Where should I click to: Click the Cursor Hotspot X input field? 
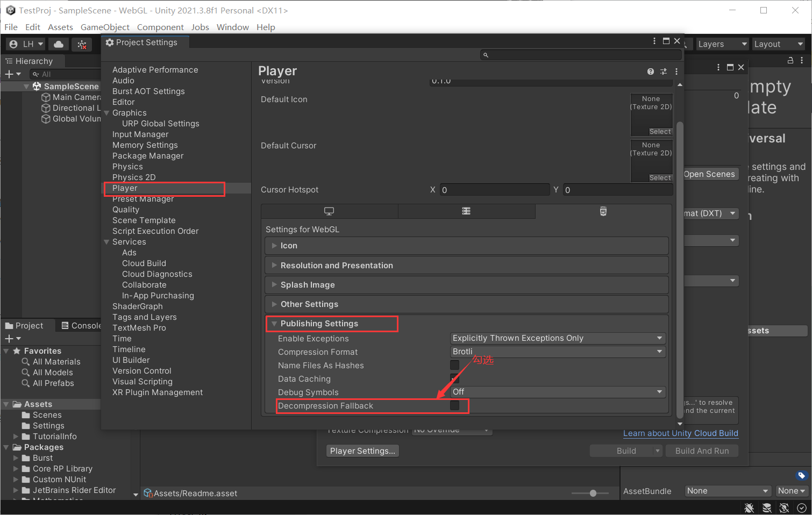[x=494, y=190]
